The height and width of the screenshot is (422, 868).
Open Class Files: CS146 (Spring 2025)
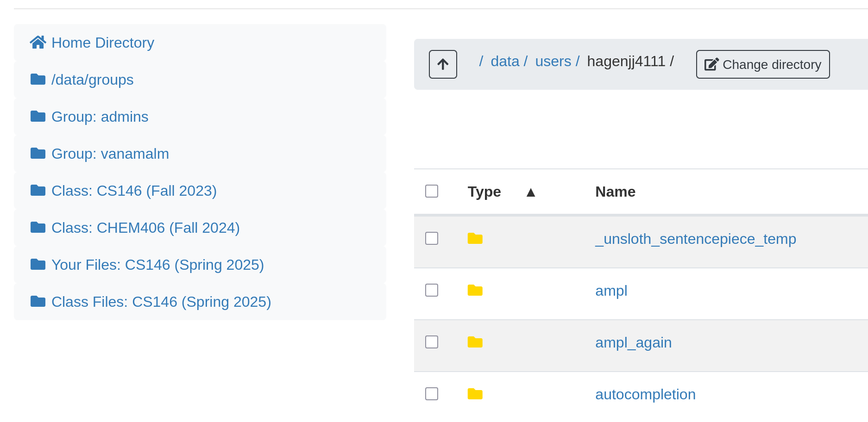[161, 301]
